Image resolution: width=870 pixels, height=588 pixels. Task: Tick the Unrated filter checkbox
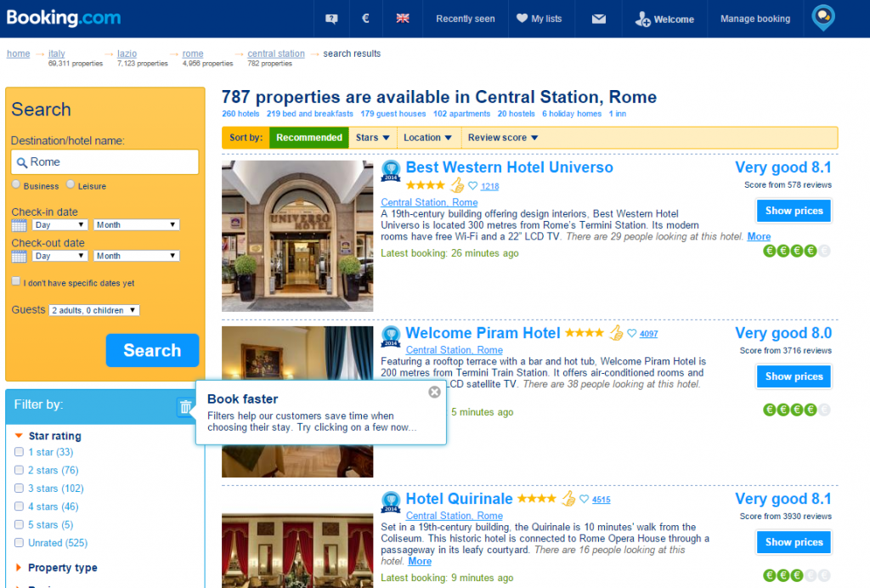coord(19,542)
